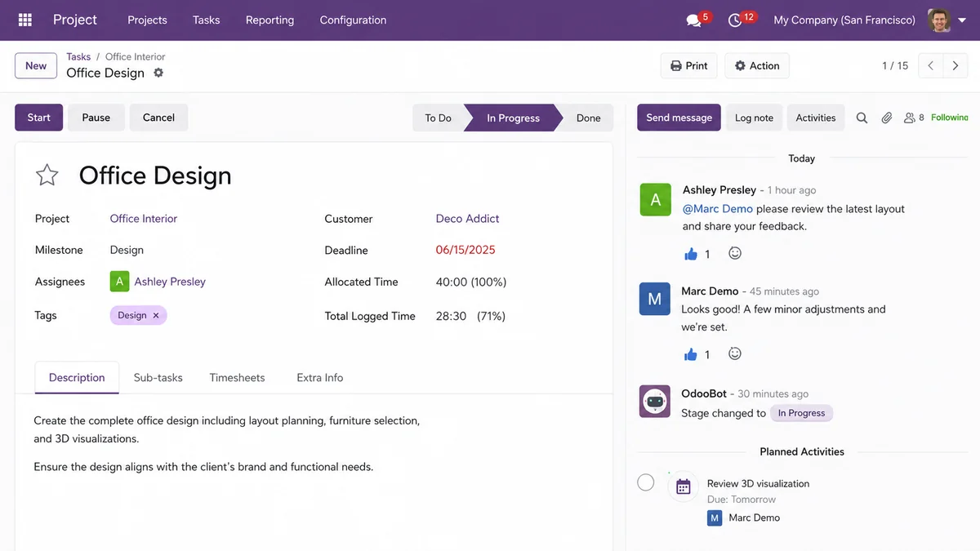
Task: Click the Start timer button
Action: [x=38, y=118]
